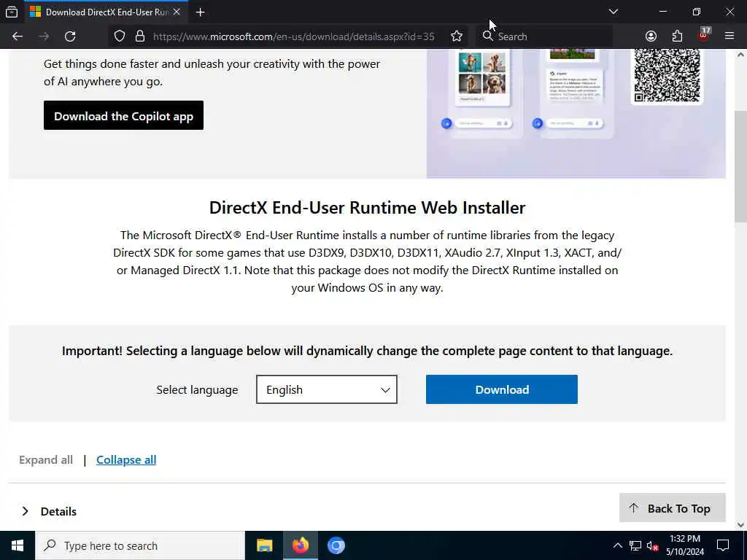The height and width of the screenshot is (560, 747).
Task: Open Firefox View icon in the tab bar
Action: (12, 12)
